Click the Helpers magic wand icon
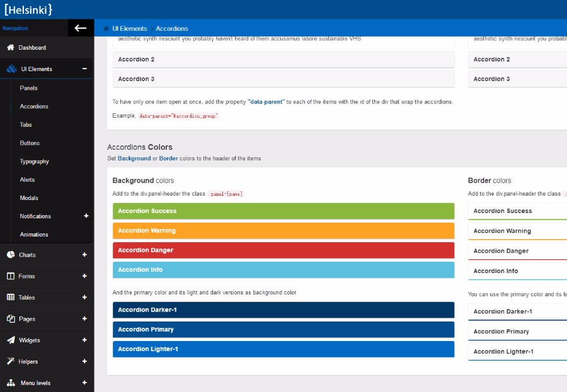Viewport: 567px width, 392px height. (11, 362)
